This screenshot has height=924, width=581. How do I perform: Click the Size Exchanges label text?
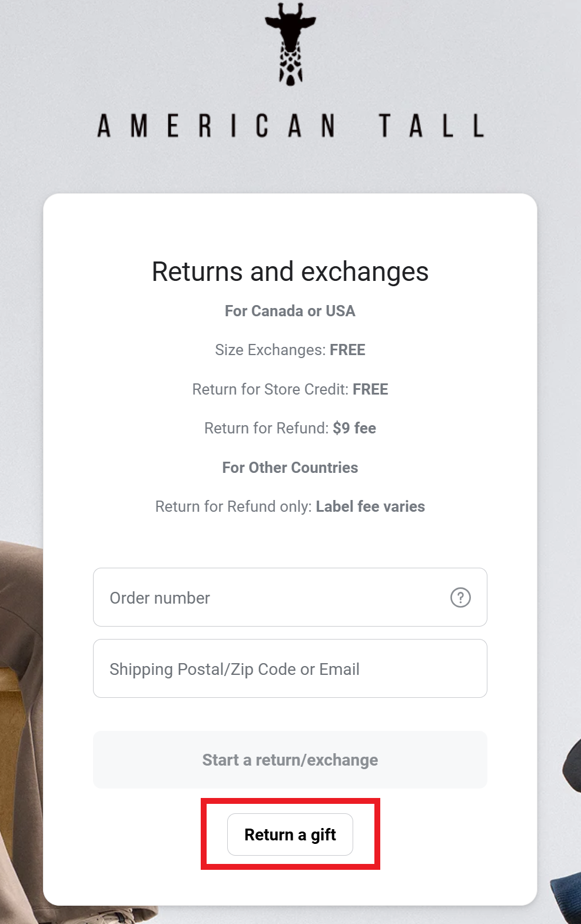pos(270,350)
